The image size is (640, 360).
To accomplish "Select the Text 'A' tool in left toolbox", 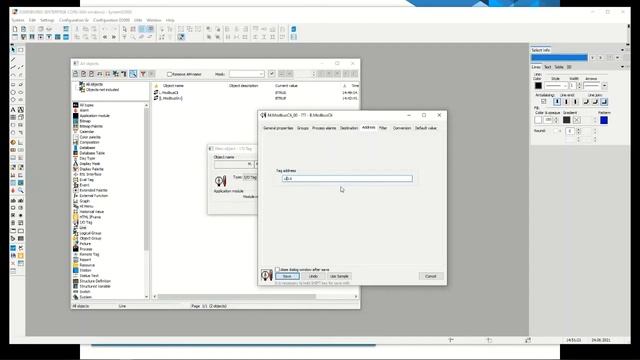I will click(x=13, y=110).
